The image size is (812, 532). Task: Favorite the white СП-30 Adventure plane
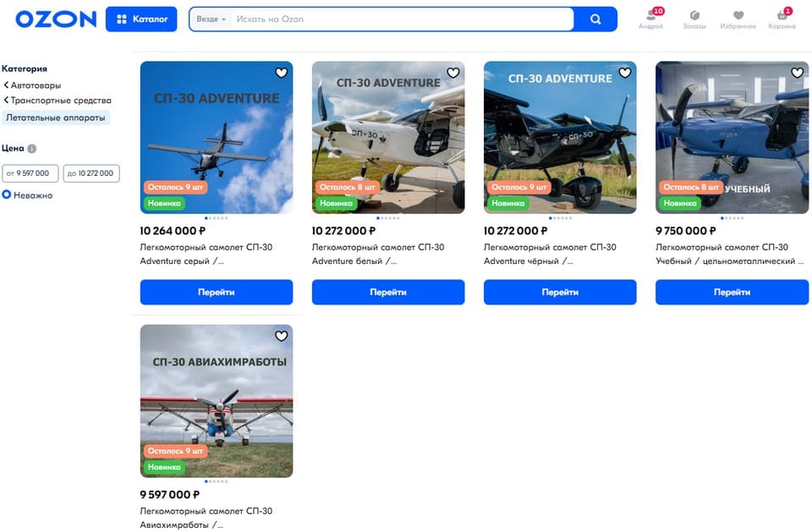click(453, 73)
